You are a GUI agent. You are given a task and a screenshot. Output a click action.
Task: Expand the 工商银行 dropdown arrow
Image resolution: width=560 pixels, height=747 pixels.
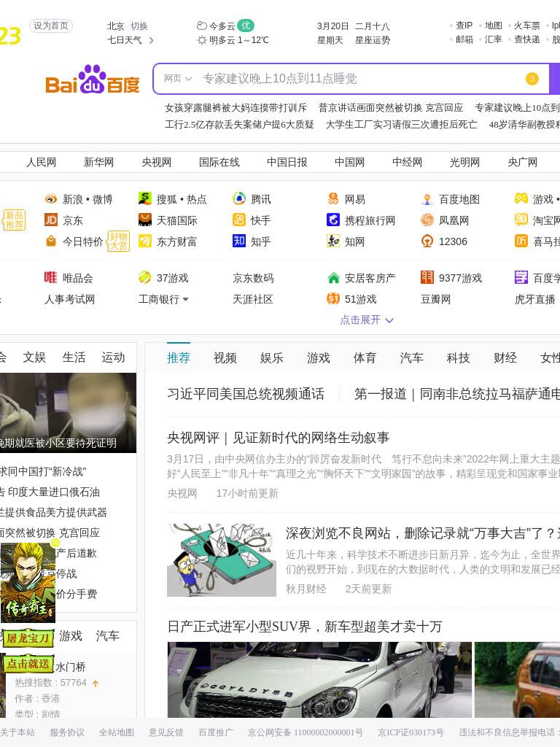(x=185, y=299)
